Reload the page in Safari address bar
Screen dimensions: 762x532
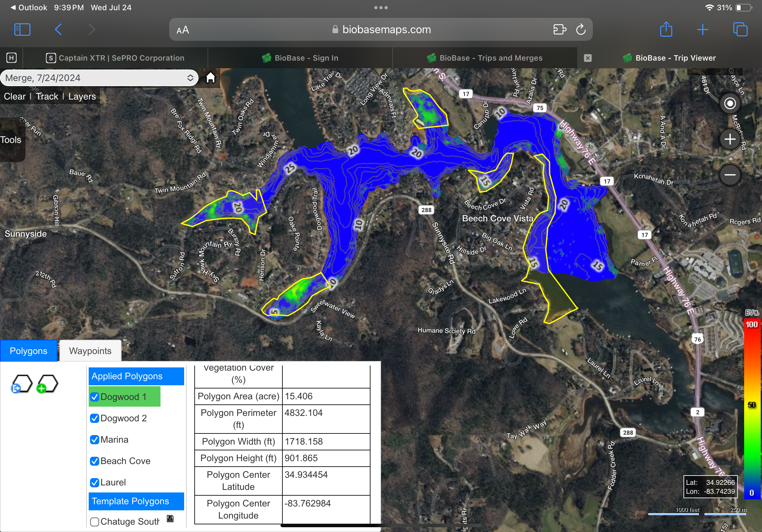point(580,30)
